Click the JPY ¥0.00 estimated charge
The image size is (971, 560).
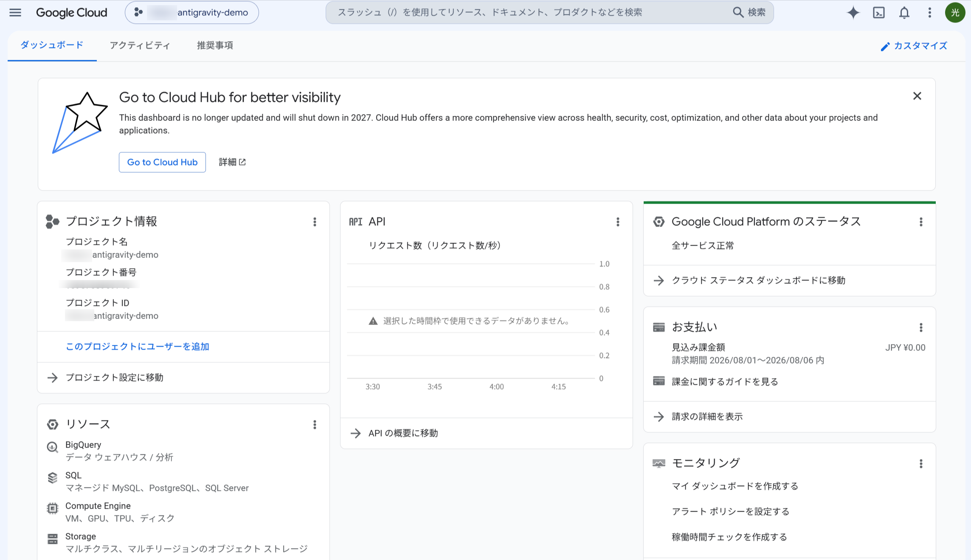905,347
